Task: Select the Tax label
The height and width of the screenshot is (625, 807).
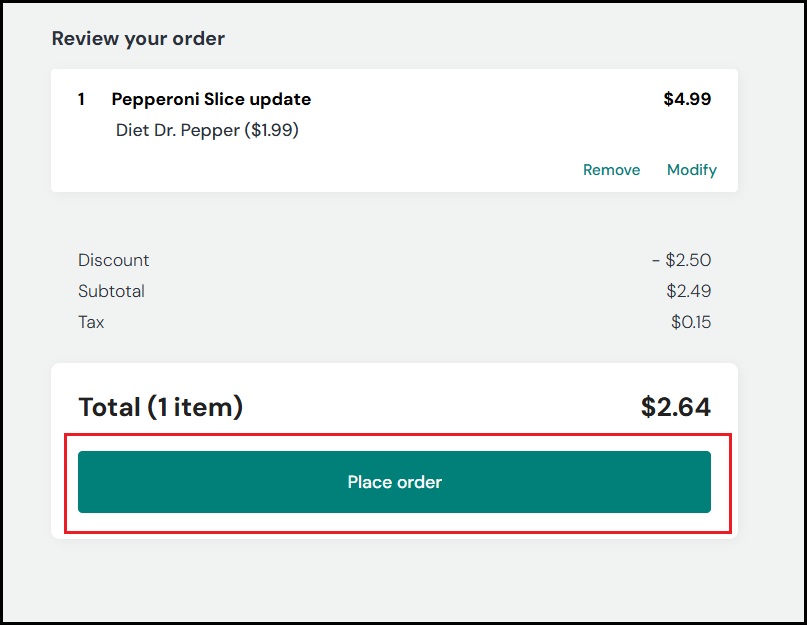Action: [x=90, y=322]
